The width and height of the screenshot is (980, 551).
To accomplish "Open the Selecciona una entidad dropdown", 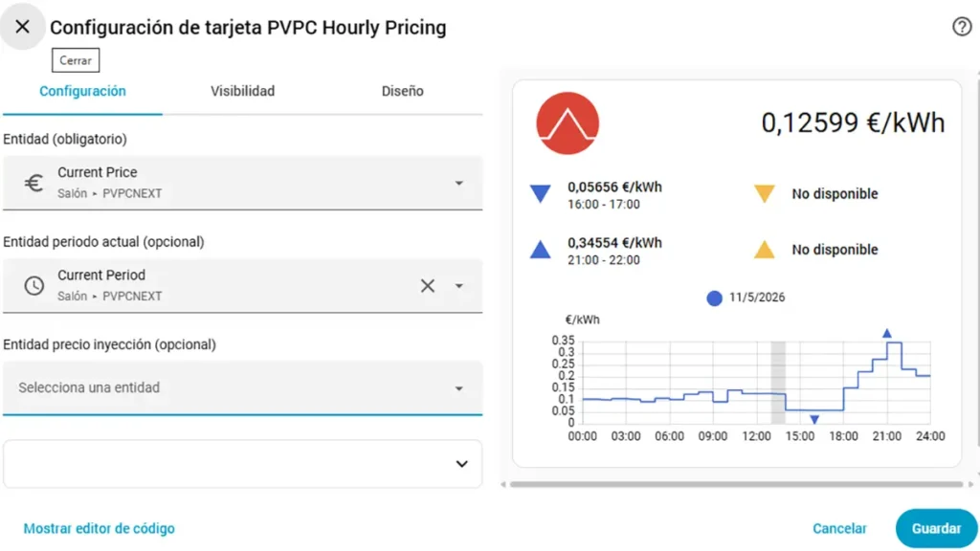I will 242,388.
